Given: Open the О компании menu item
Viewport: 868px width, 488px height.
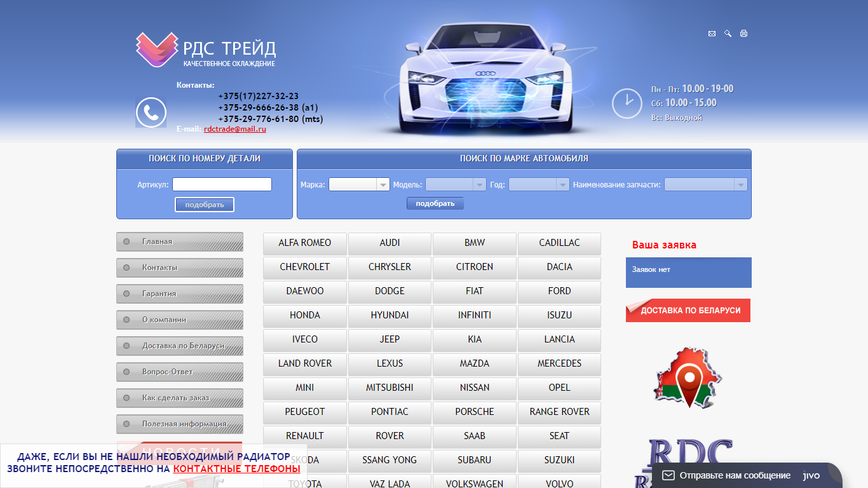Looking at the screenshot, I should pos(180,320).
